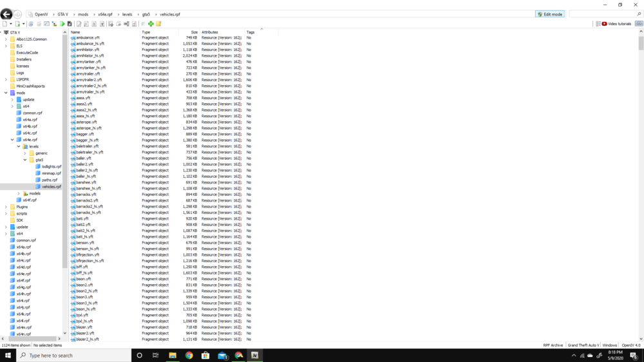Click levels in the breadcrumb path

(x=127, y=14)
